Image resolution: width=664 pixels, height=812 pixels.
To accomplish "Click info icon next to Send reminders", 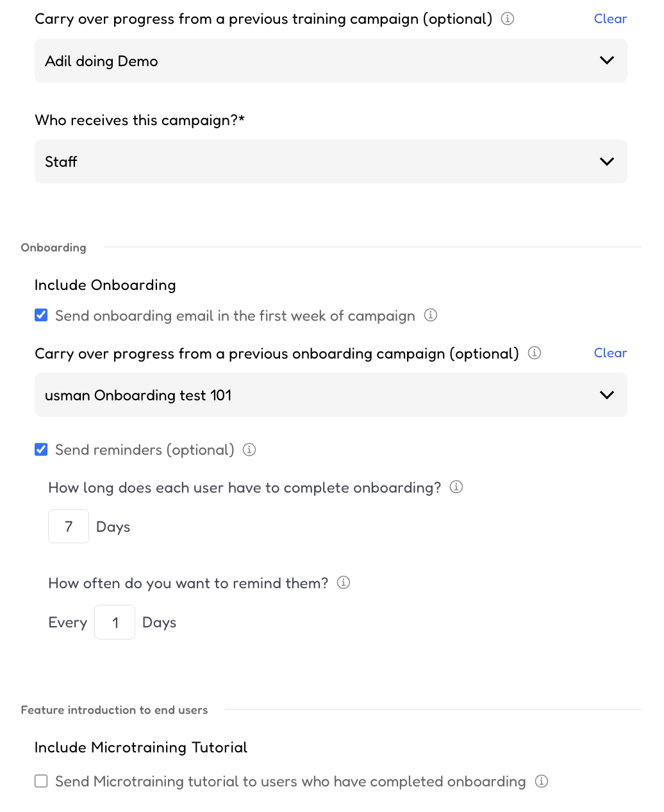I will [249, 450].
